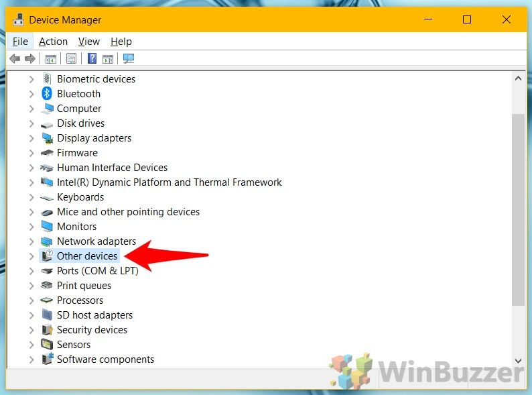Click the Print queues printer icon
The width and height of the screenshot is (532, 395).
click(x=47, y=285)
